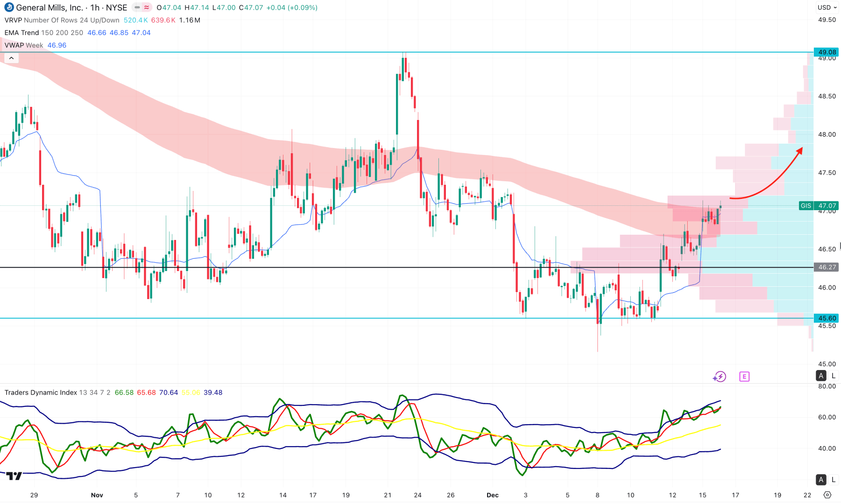Viewport: 841px width, 504px height.
Task: Click the gray dash market-status icon in header
Action: coord(136,7)
